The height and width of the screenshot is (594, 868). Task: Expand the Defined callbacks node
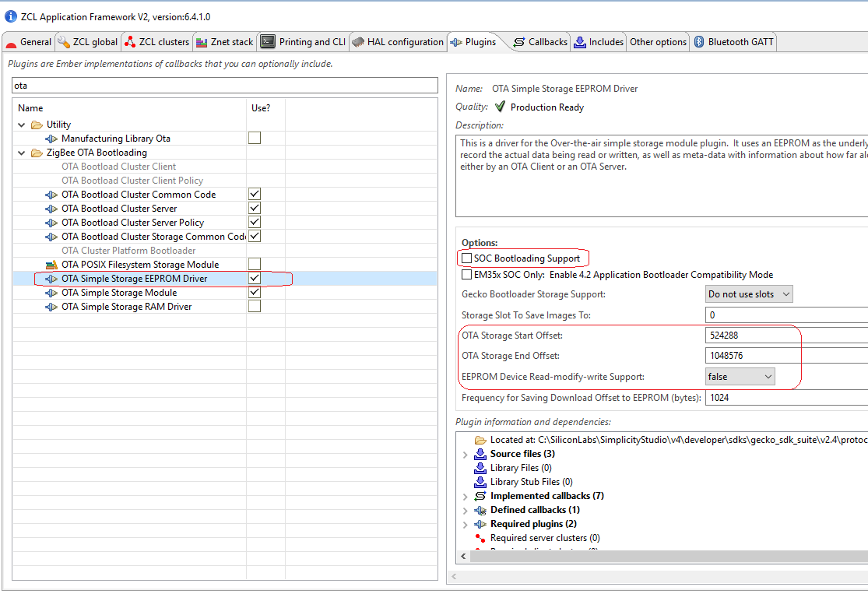[465, 511]
